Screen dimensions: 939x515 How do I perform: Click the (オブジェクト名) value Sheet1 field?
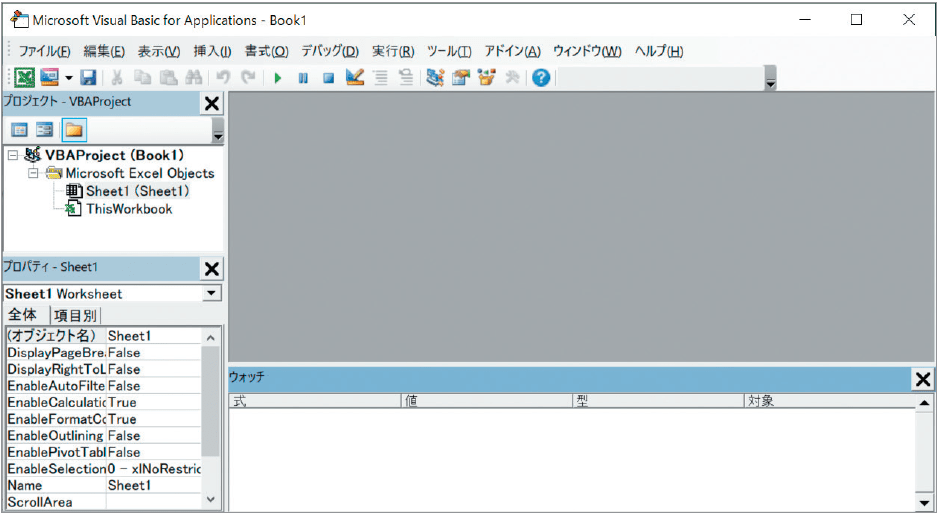tap(154, 336)
